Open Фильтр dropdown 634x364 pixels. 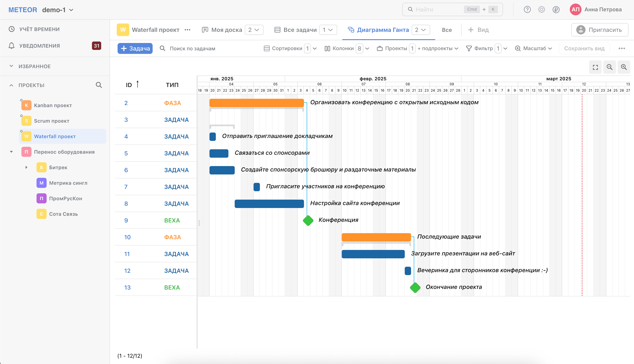coord(486,48)
